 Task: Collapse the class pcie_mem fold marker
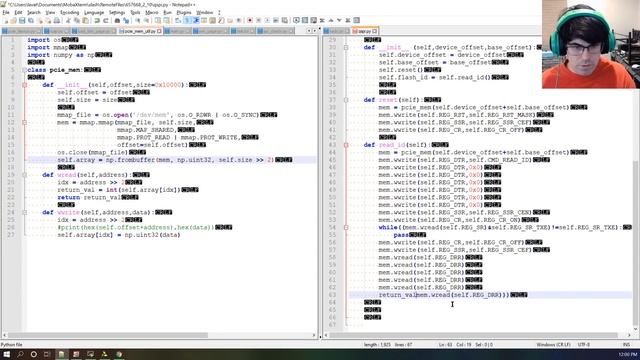[24, 70]
